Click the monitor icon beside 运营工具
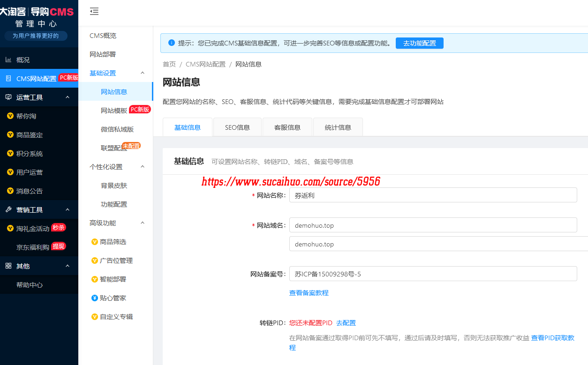This screenshot has height=365, width=588. tap(8, 97)
